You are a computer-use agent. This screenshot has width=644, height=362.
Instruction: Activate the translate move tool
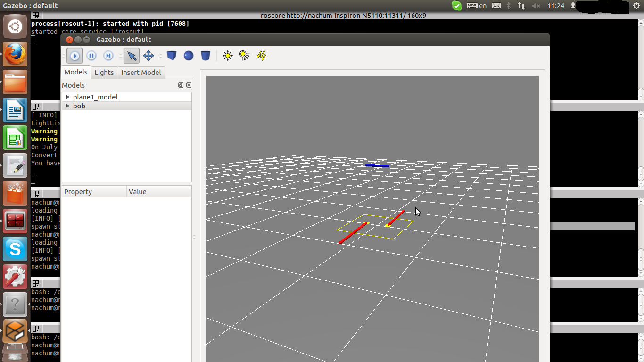[149, 56]
